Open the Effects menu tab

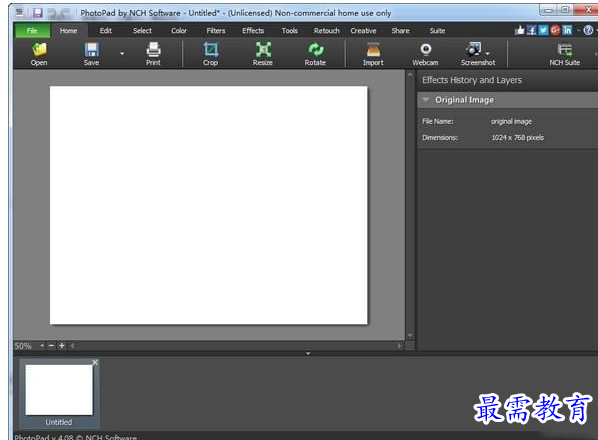[253, 31]
